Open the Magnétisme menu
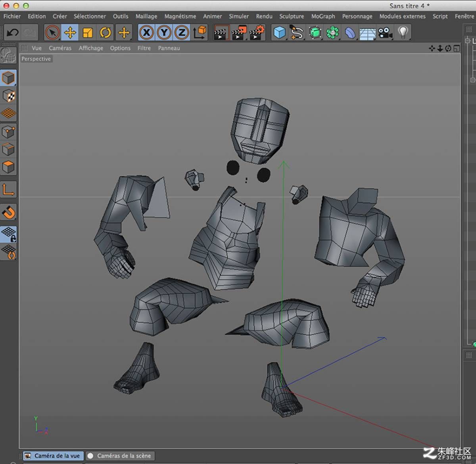 [180, 16]
